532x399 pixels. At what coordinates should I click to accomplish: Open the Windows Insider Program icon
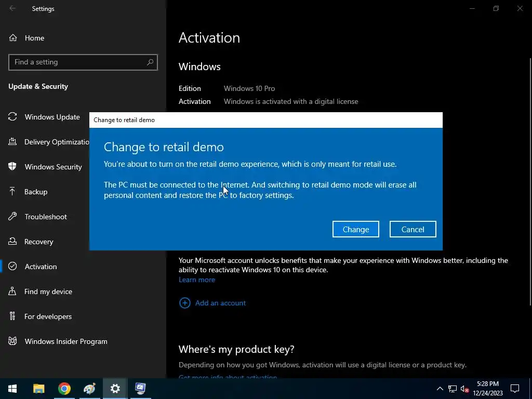click(12, 341)
